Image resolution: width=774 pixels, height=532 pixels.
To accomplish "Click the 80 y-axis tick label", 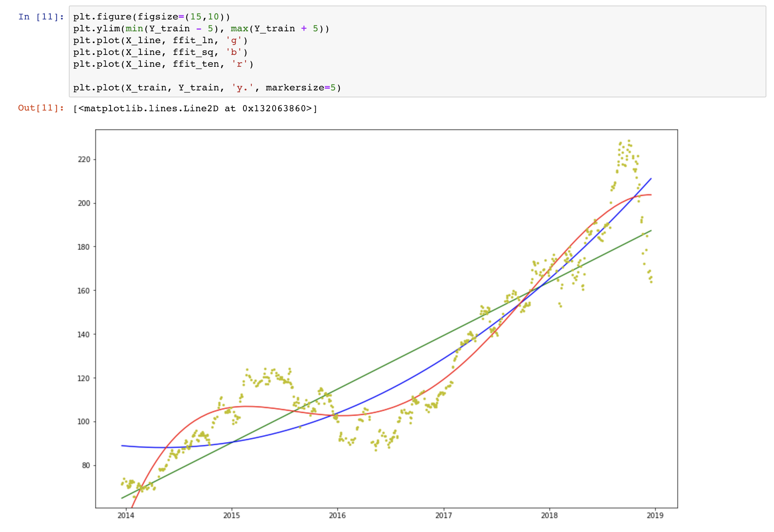I will 86,465.
